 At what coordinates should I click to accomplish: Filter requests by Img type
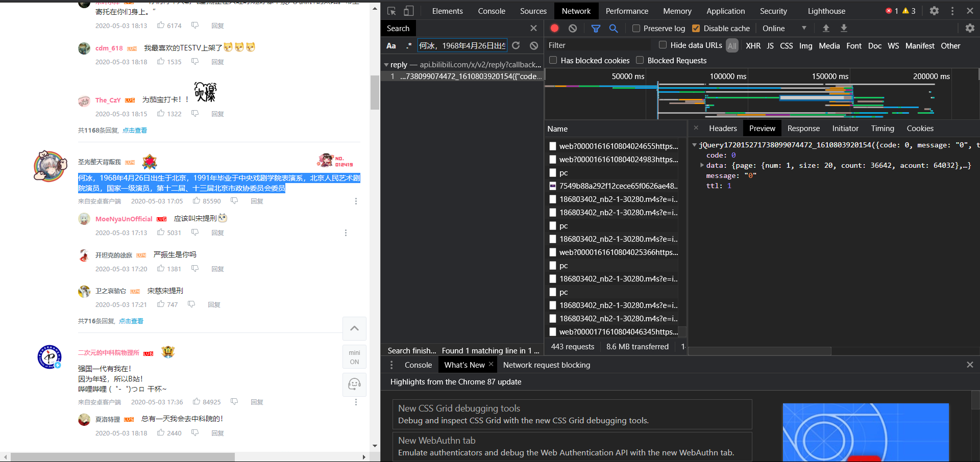click(805, 46)
